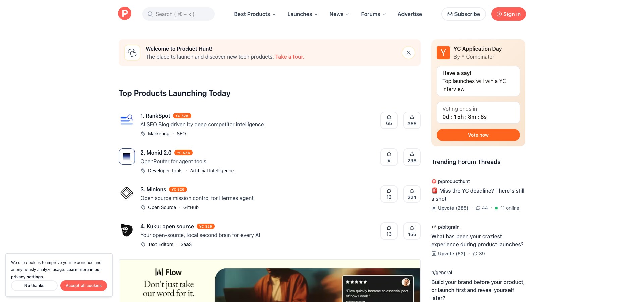Image resolution: width=644 pixels, height=302 pixels.
Task: Click the Developer Tools tag
Action: (x=165, y=171)
